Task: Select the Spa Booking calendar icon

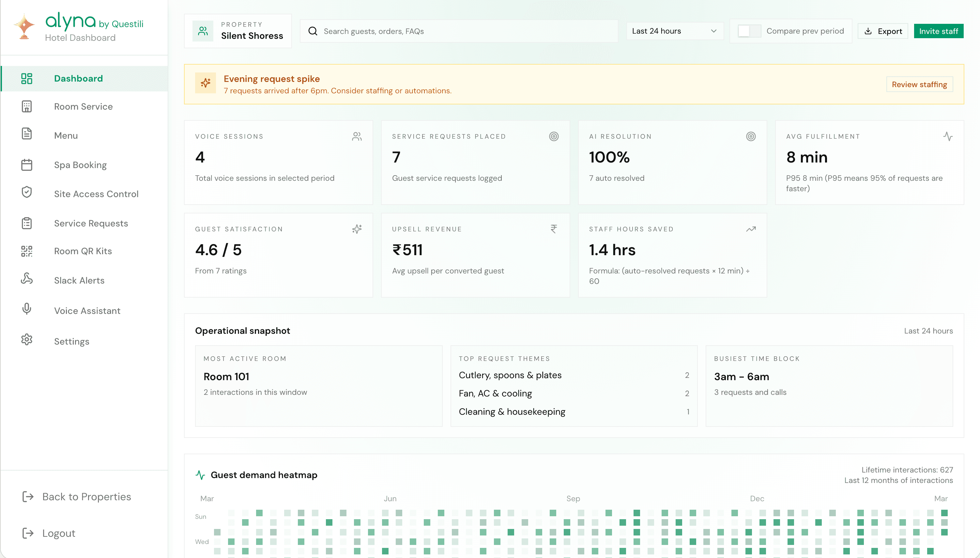Action: pyautogui.click(x=26, y=165)
